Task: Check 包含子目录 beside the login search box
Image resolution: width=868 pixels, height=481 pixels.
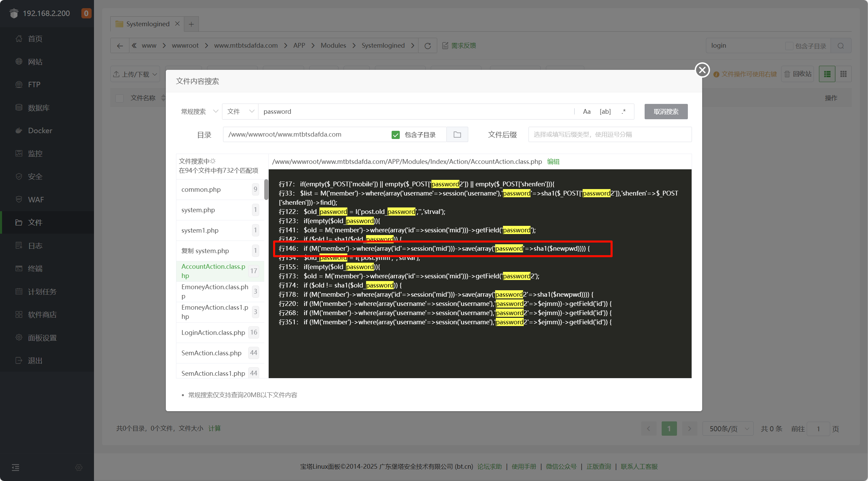Action: [x=789, y=46]
